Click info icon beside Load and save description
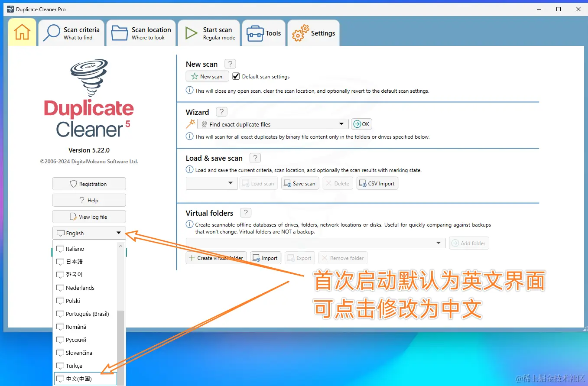Image resolution: width=588 pixels, height=386 pixels. (189, 170)
